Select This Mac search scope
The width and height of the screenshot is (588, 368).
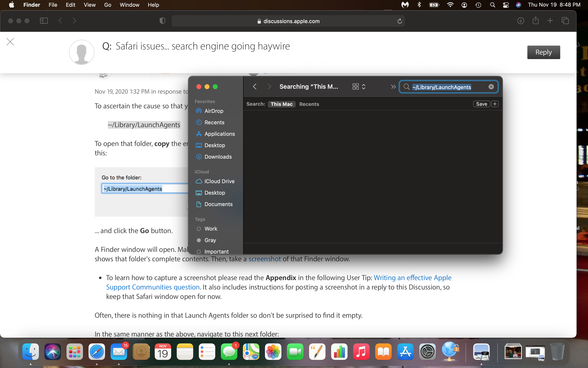(282, 104)
